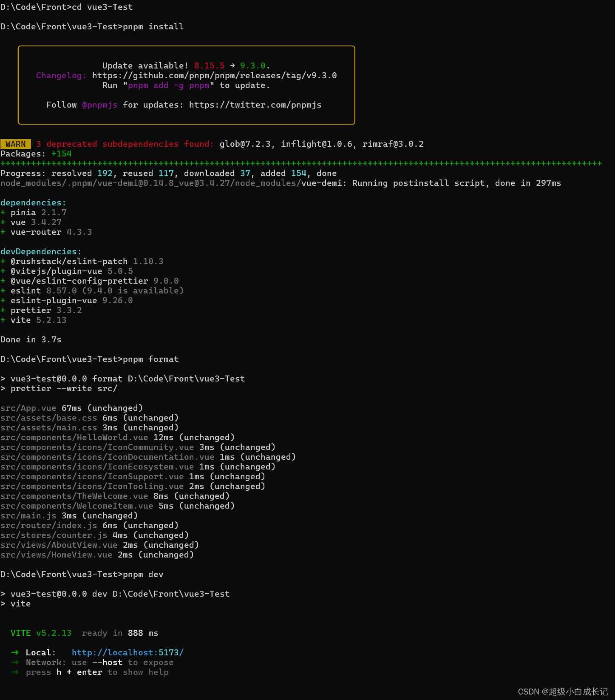Click the 'VITE v5.2.13' banner text

(x=41, y=633)
